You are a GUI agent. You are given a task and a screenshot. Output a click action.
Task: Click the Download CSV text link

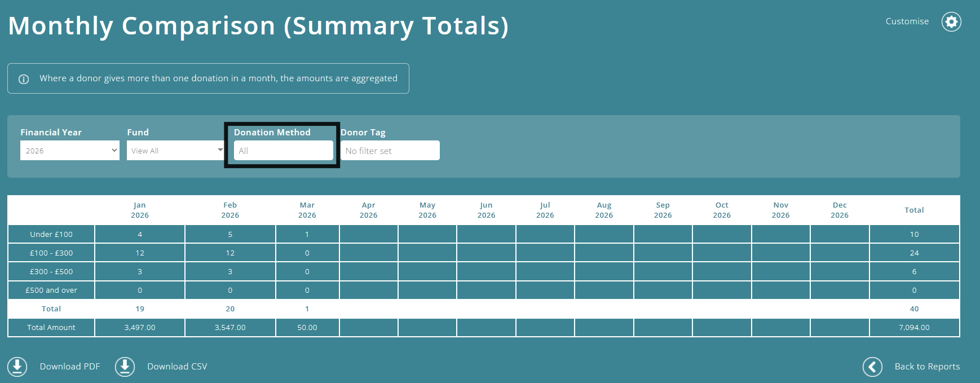177,367
